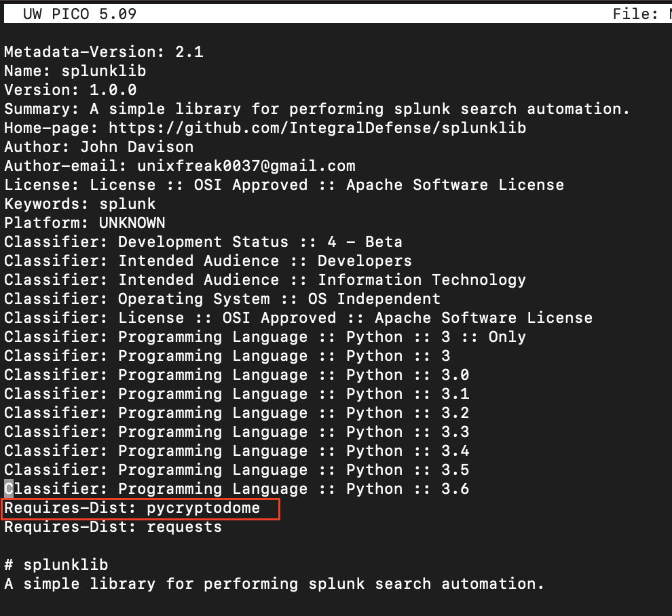The height and width of the screenshot is (616, 672).
Task: Click the 'License: License :: OSI Approved' line
Action: pos(284,185)
